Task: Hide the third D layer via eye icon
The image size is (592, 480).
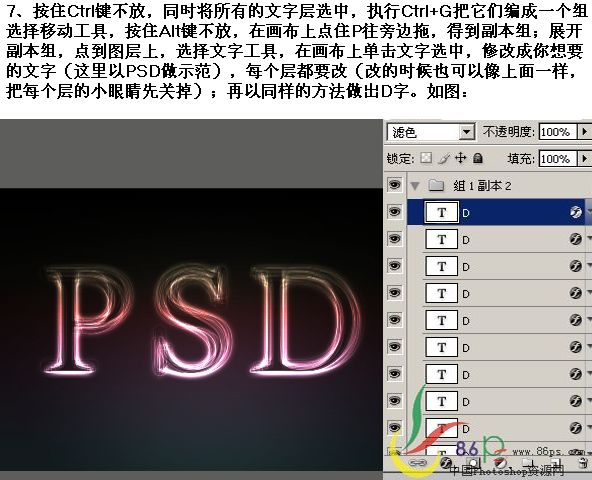Action: pyautogui.click(x=395, y=266)
